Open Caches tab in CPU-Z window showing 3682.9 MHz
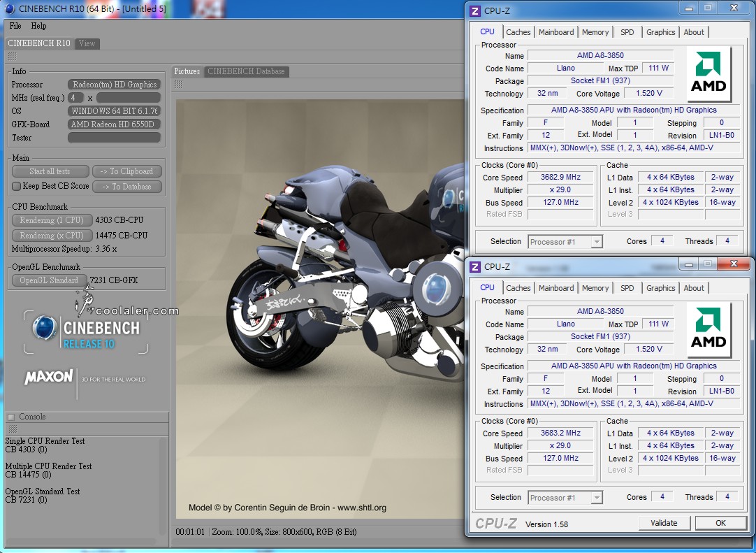The height and width of the screenshot is (553, 756). (518, 32)
